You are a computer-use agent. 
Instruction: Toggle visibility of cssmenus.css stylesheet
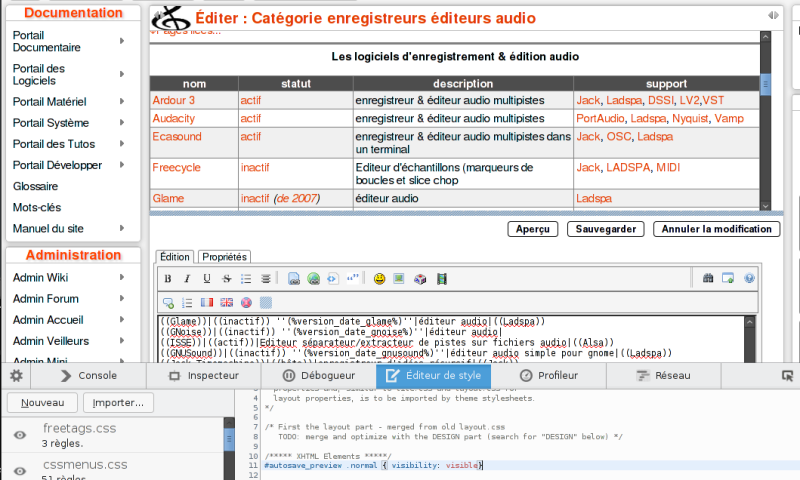pyautogui.click(x=19, y=470)
